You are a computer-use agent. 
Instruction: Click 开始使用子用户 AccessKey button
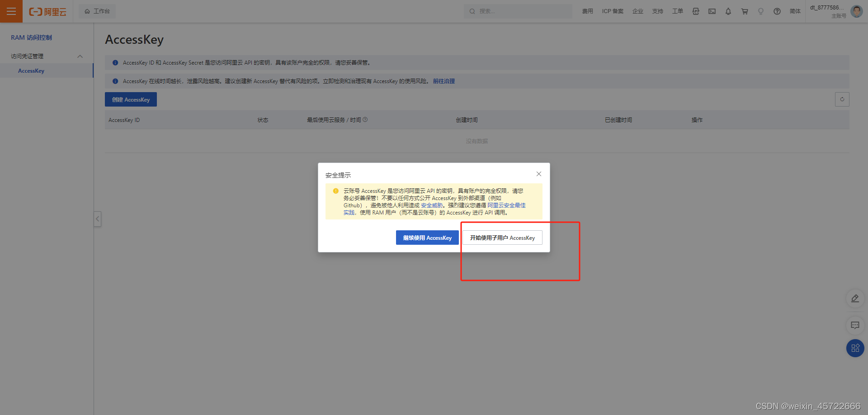click(502, 238)
